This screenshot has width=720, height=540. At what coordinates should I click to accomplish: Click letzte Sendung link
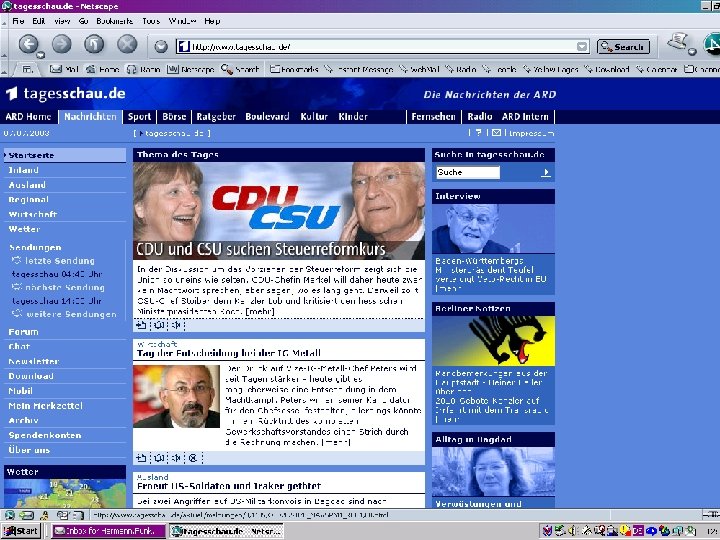pos(60,261)
